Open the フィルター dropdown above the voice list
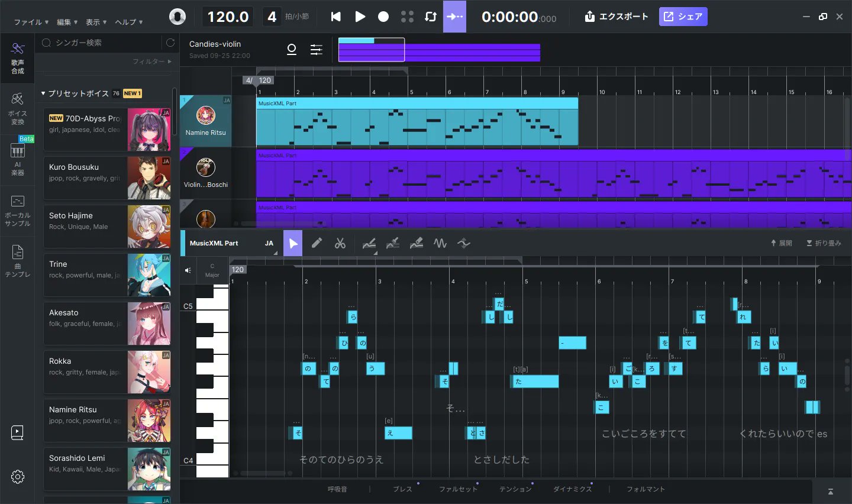Image resolution: width=852 pixels, height=504 pixels. pyautogui.click(x=153, y=60)
